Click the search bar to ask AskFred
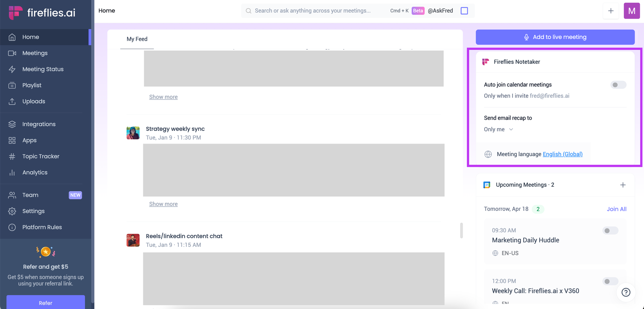The height and width of the screenshot is (309, 644). 312,11
